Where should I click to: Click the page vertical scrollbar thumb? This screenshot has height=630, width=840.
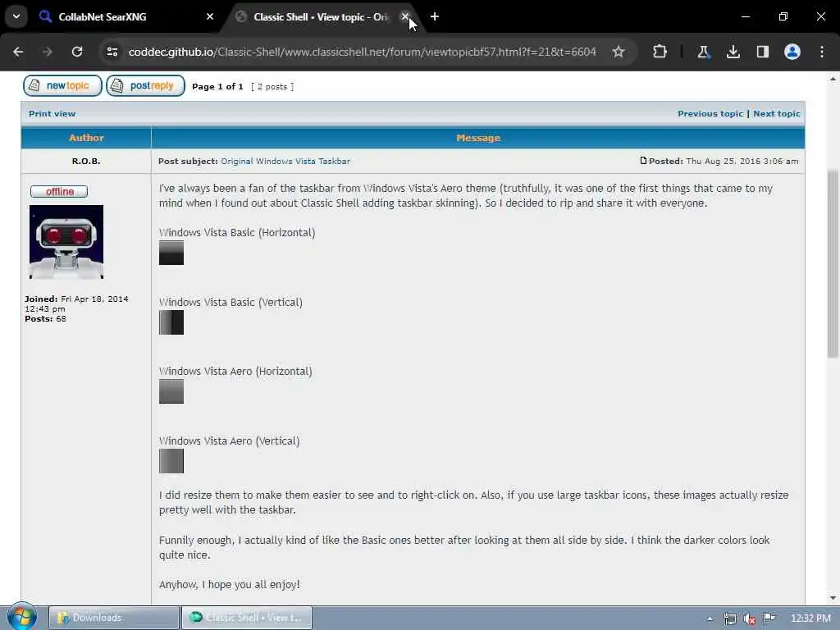click(x=833, y=263)
